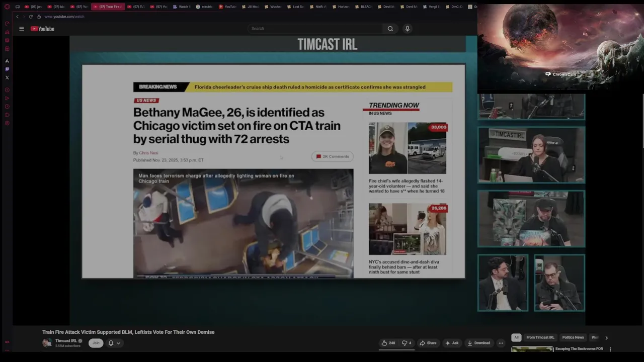Image resolution: width=644 pixels, height=362 pixels.
Task: Switch to the "electric" Google tab
Action: point(204,7)
